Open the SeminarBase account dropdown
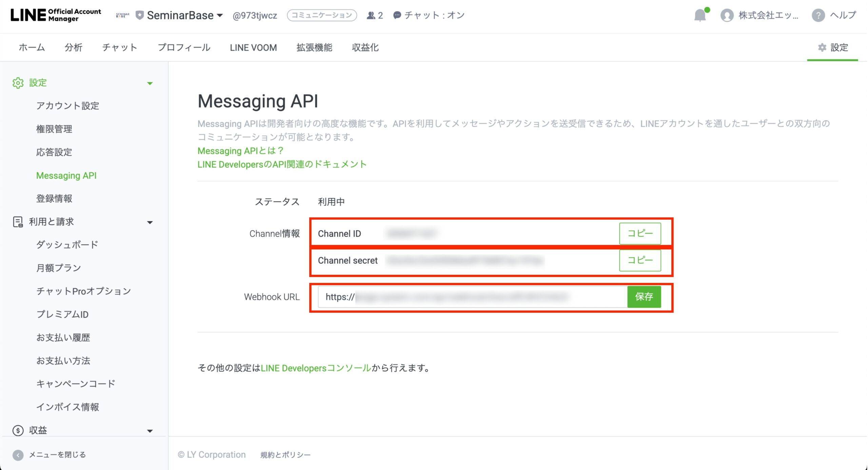 pyautogui.click(x=184, y=15)
